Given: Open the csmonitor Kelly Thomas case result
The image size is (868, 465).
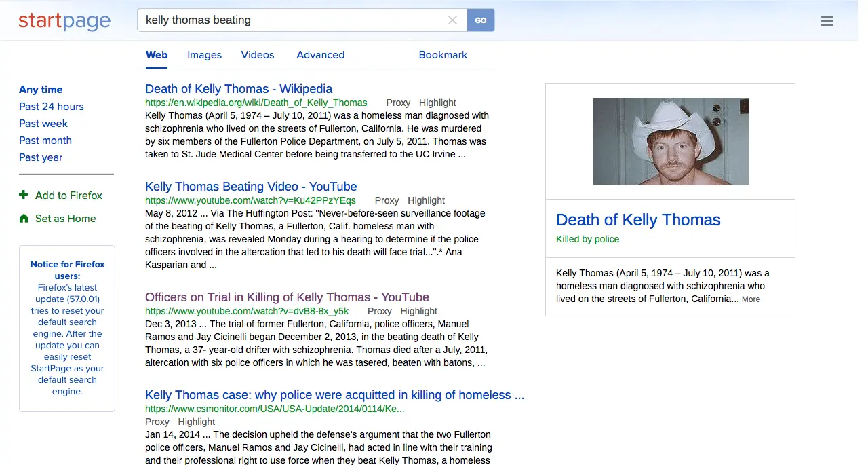Looking at the screenshot, I should click(334, 395).
